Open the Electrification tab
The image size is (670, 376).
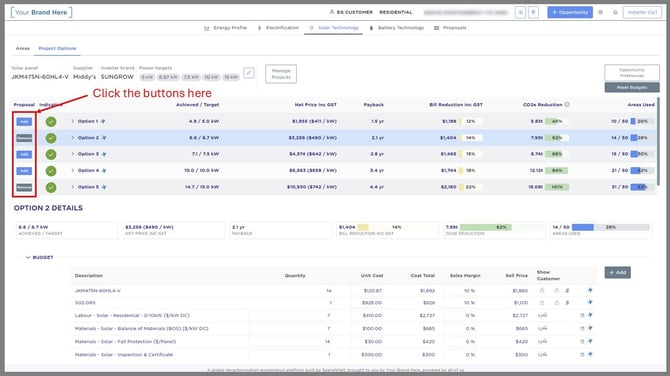pos(278,28)
